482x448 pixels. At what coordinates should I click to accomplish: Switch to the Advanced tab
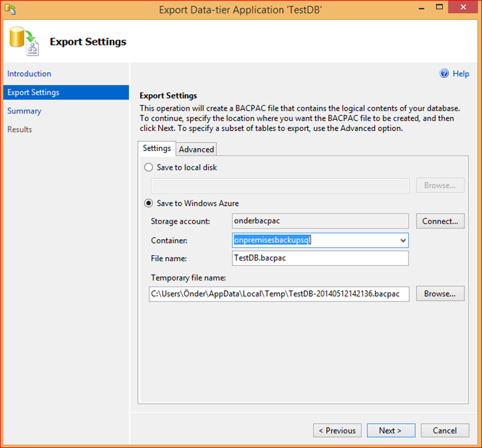click(x=197, y=149)
